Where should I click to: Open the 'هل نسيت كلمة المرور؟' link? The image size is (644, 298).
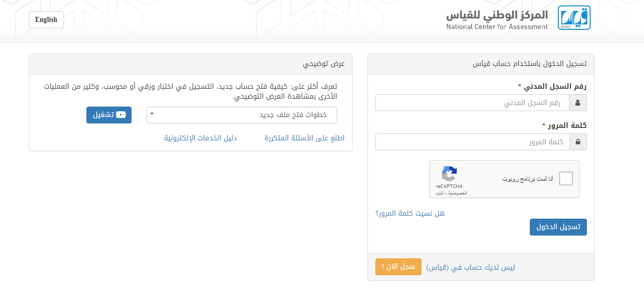click(410, 213)
